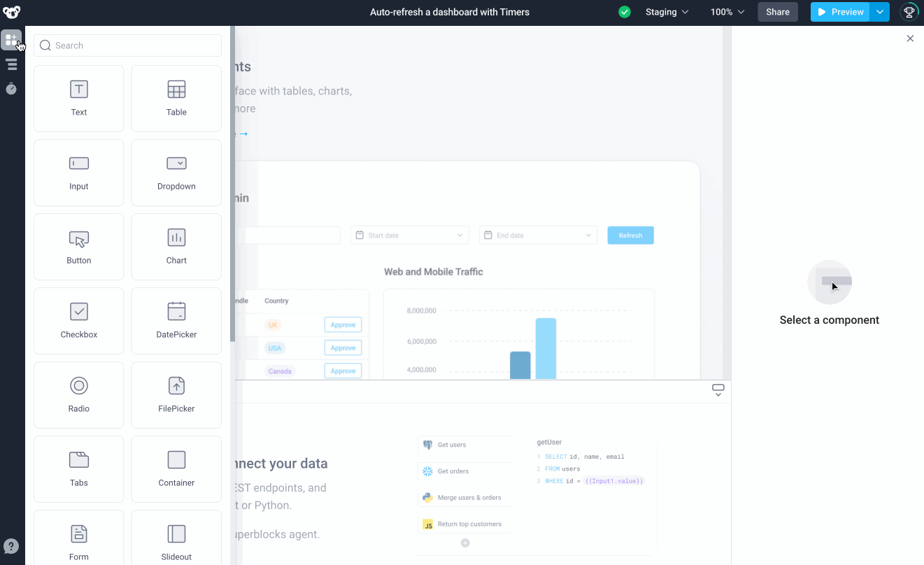Open the Components panel icon in sidebar
Screen dimensions: 924x565
click(x=11, y=40)
